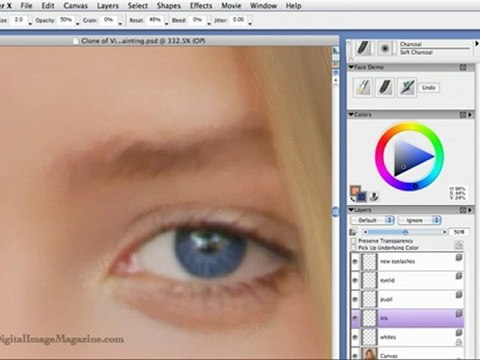This screenshot has width=480, height=360.
Task: Open the Colors palette flyout menu arrow
Action: pos(470,115)
